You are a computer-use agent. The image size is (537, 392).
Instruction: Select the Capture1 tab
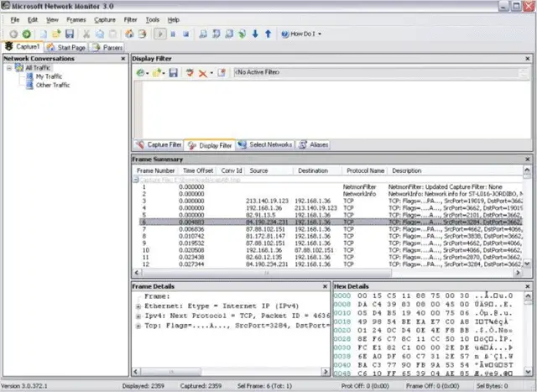tap(23, 47)
